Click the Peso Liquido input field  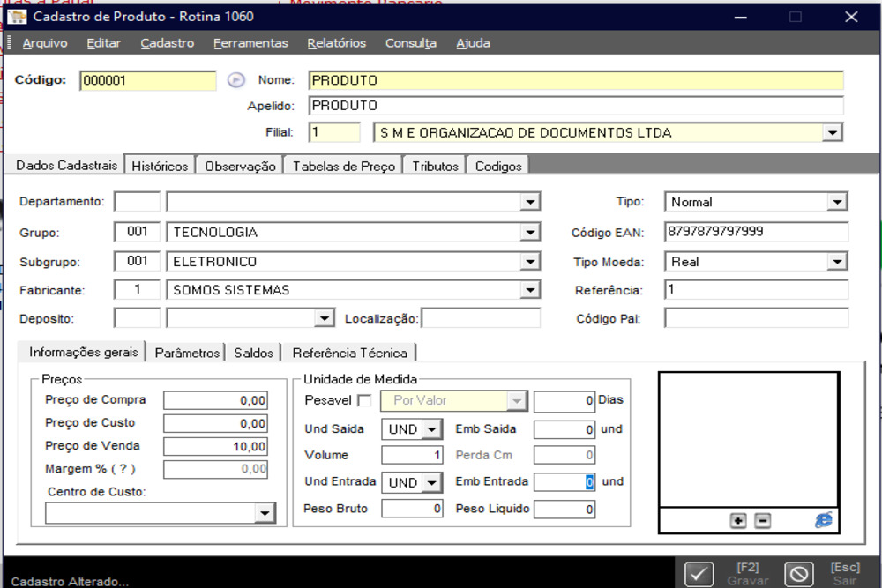coord(564,510)
